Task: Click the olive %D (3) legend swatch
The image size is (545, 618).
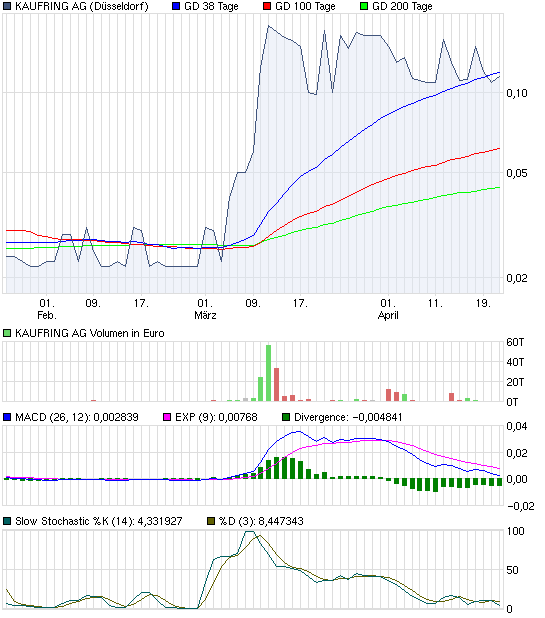Action: (211, 521)
